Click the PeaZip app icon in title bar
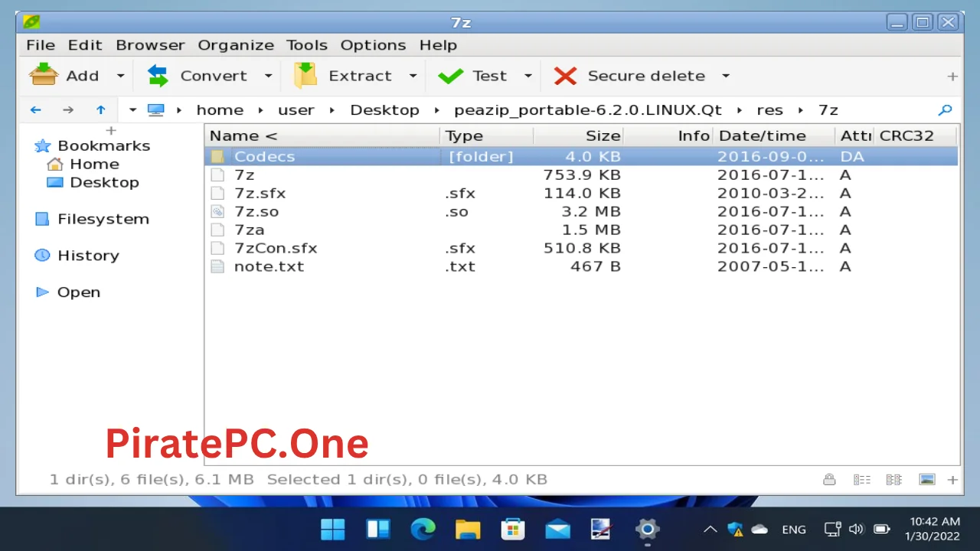 [x=31, y=21]
